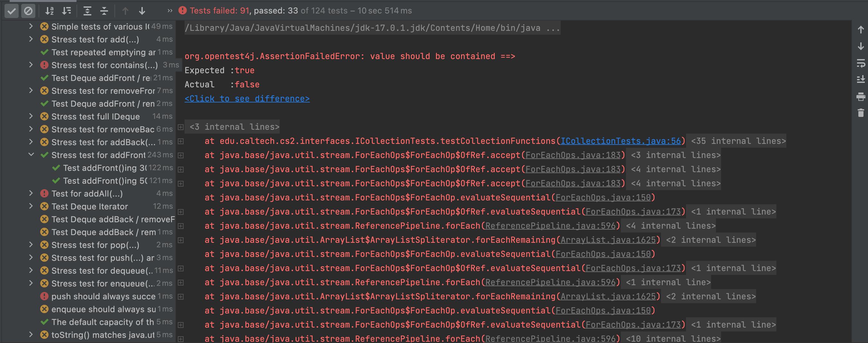Show more toolbar actions via double chevron
Viewport: 868px width, 343px height.
click(x=170, y=11)
